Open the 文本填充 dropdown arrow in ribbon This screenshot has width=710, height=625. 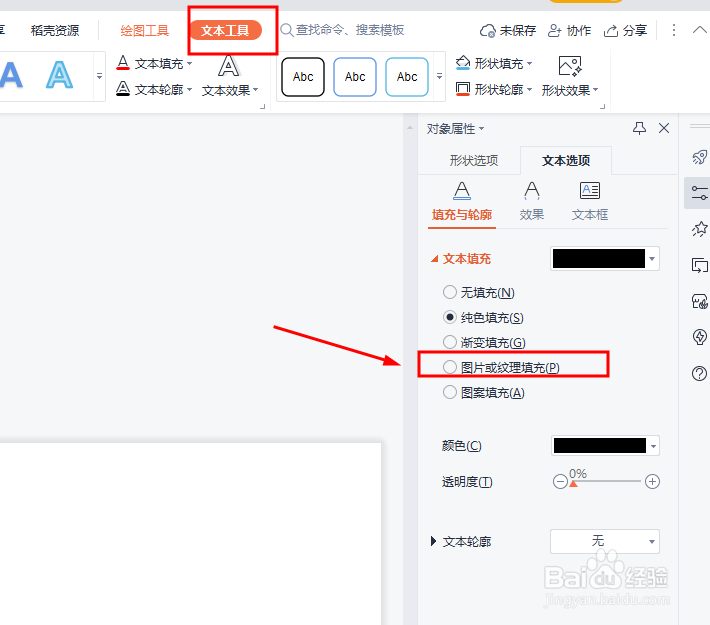189,63
